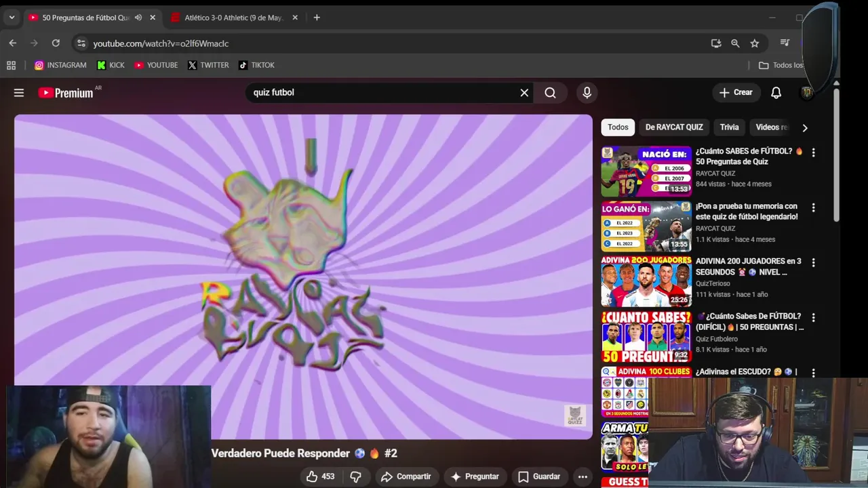Close the 50 Preguntas de Fútbol tab
Image resolution: width=868 pixels, height=488 pixels.
[153, 18]
